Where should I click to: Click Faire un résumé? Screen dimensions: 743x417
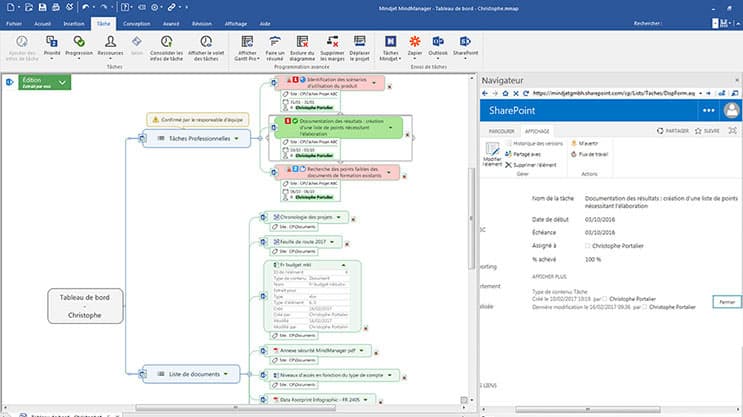point(275,47)
